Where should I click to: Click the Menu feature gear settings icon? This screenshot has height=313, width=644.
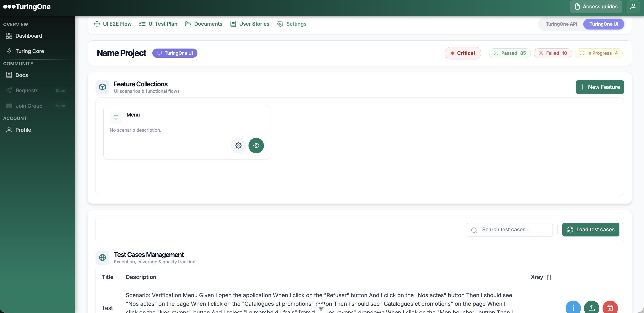click(238, 145)
